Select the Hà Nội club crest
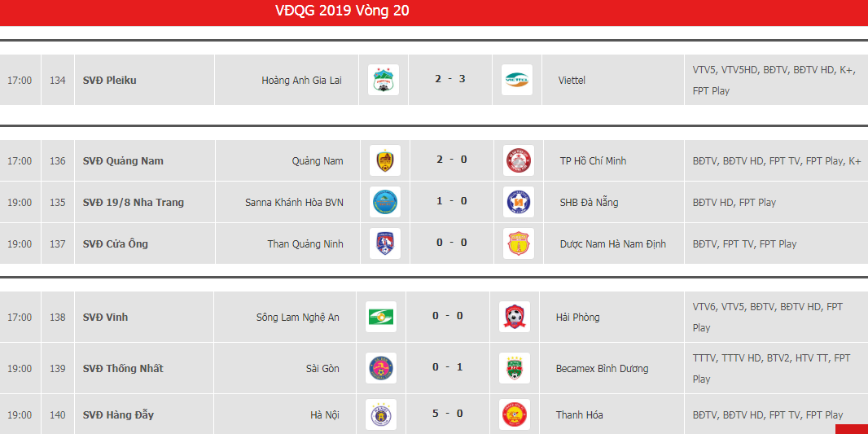 381,414
